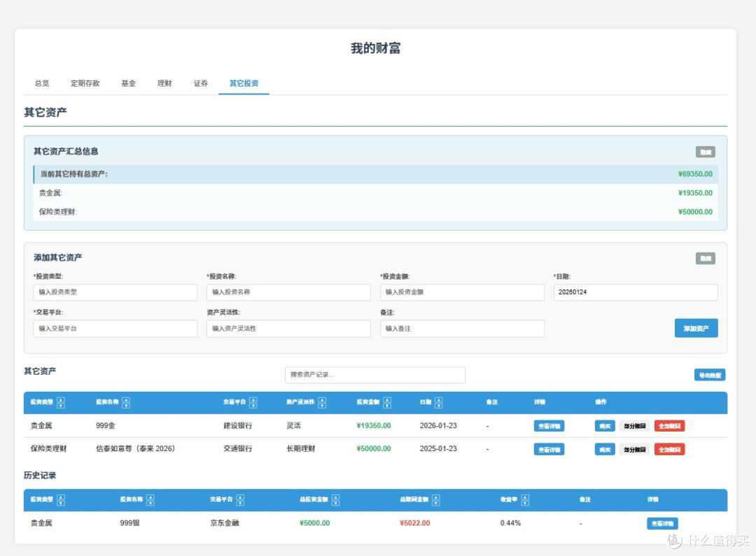Click 全部赎回 for the 999金 row
This screenshot has width=756, height=556.
(x=669, y=426)
